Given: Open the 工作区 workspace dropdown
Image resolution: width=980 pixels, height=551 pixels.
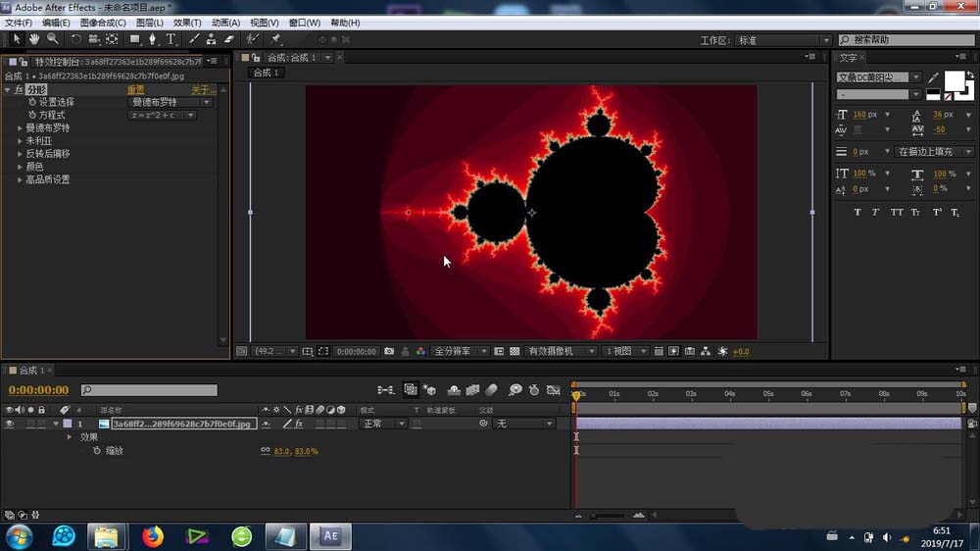Looking at the screenshot, I should (782, 40).
